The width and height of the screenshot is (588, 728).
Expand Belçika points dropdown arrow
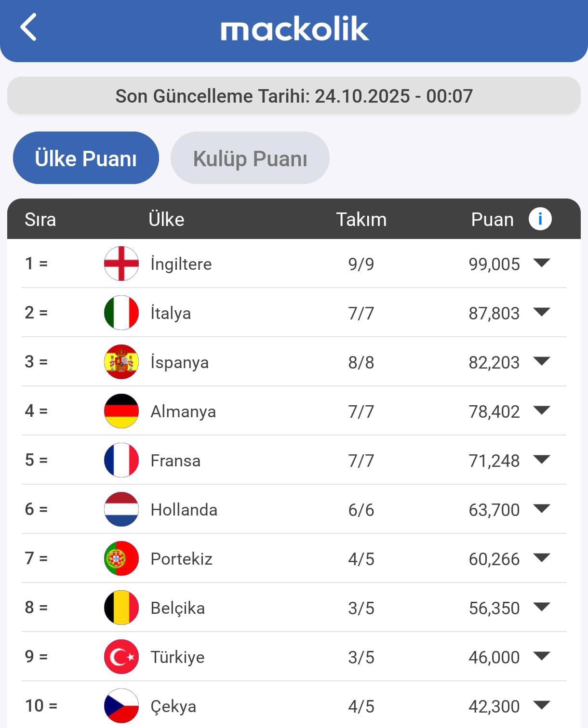coord(542,607)
